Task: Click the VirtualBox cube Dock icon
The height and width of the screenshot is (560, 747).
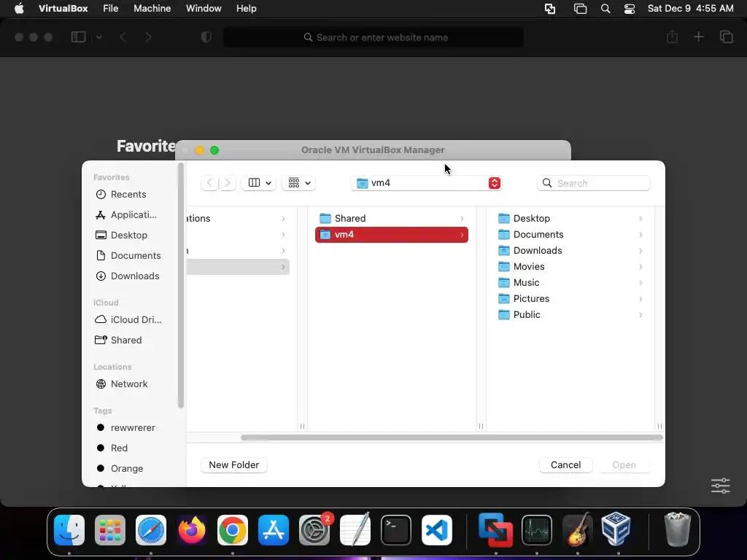Action: 616,529
